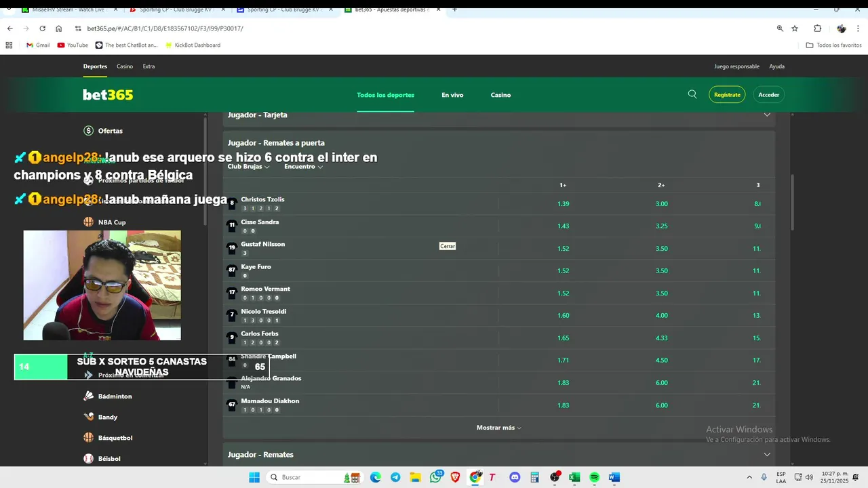The image size is (868, 488).
Task: Select Carlos Forbs 1+ odds 1.65
Action: (563, 338)
